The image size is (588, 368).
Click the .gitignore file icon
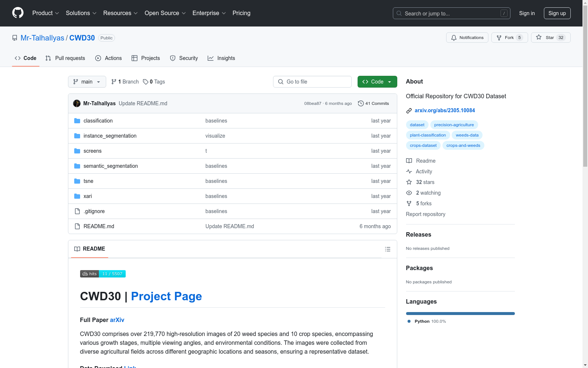click(x=77, y=211)
